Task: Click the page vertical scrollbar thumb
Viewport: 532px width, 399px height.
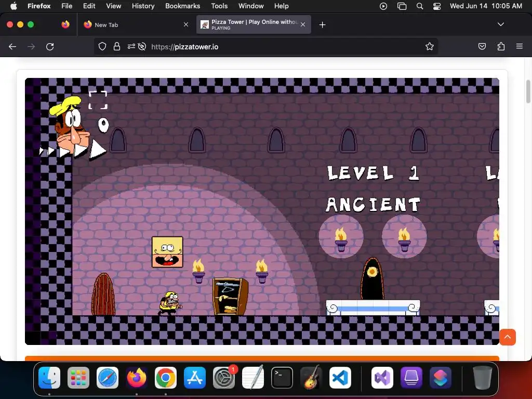Action: click(528, 91)
